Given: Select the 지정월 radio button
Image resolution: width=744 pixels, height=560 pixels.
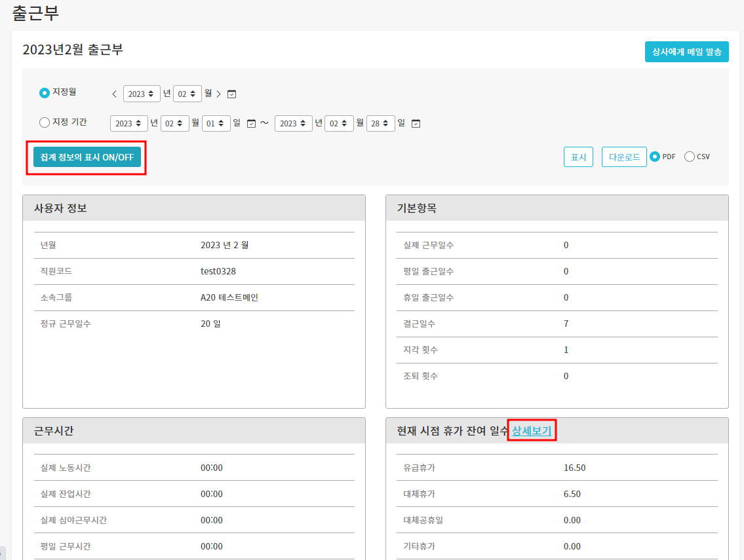Looking at the screenshot, I should (x=45, y=93).
